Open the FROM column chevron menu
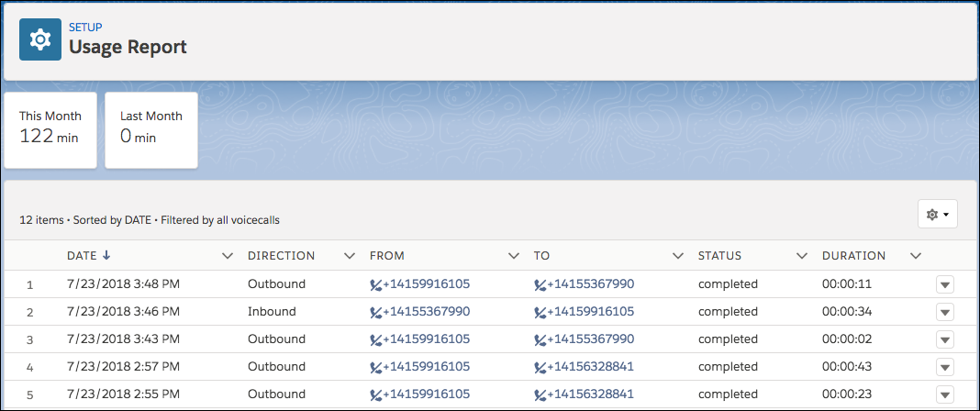 514,256
